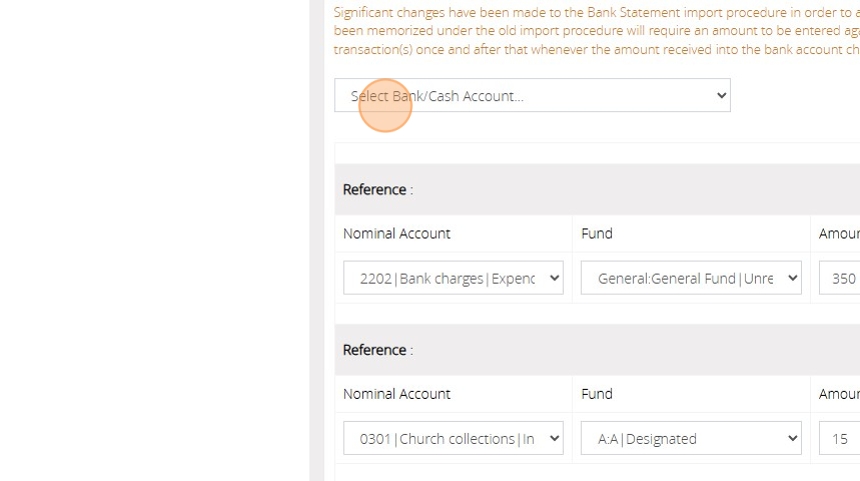The height and width of the screenshot is (481, 860).
Task: Click the Fund header above General Fund
Action: tap(596, 234)
